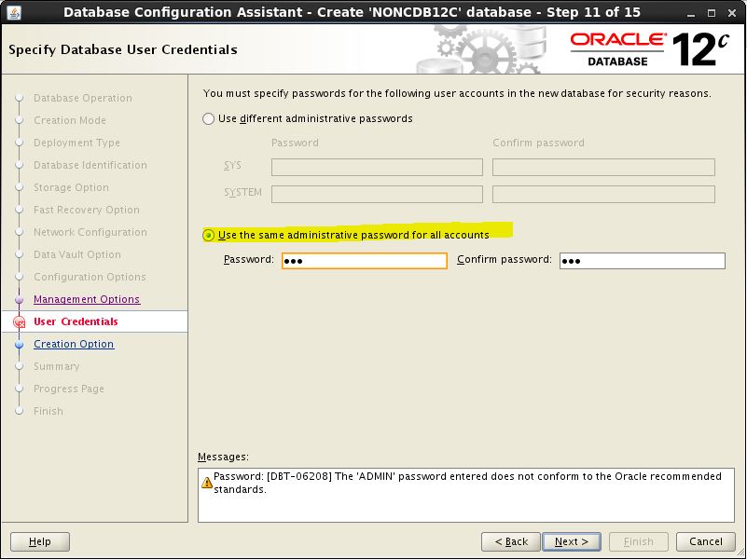The image size is (747, 560).
Task: Focus the Confirm password input field
Action: click(x=642, y=261)
